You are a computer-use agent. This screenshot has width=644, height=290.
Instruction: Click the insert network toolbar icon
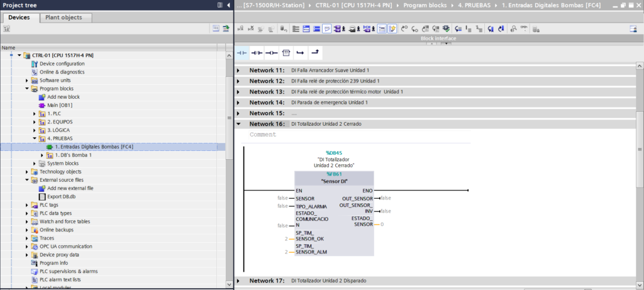pos(240,28)
